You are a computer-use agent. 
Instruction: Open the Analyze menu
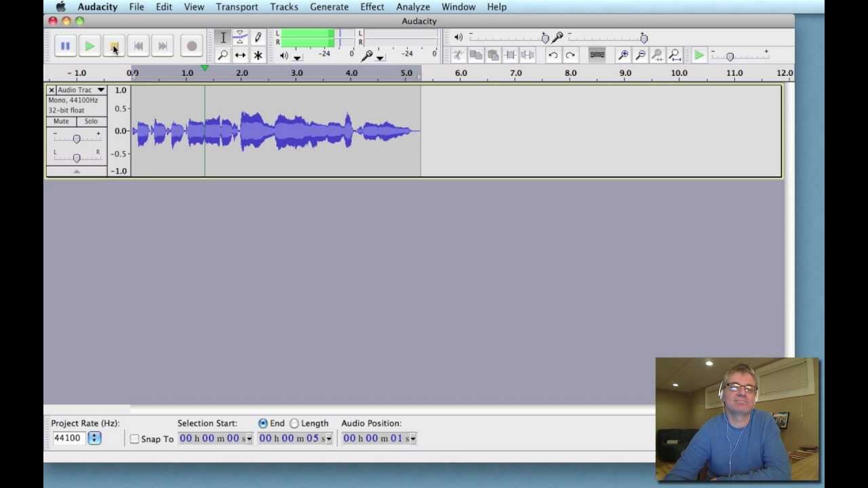coord(413,7)
